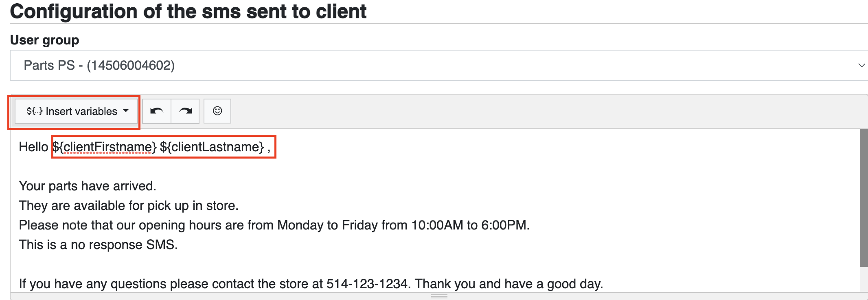Viewport: 868px width, 300px height.
Task: Click the redo arrow icon
Action: pos(185,111)
